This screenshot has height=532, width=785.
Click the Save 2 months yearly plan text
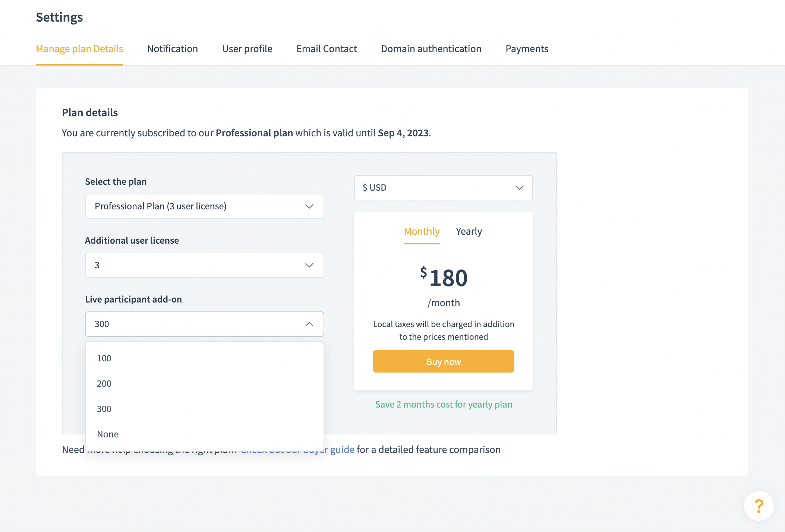tap(443, 405)
